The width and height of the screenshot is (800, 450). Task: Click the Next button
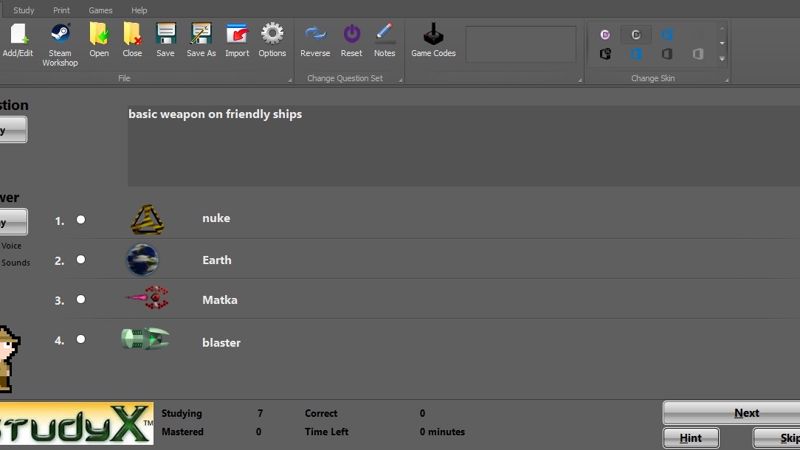[x=731, y=413]
